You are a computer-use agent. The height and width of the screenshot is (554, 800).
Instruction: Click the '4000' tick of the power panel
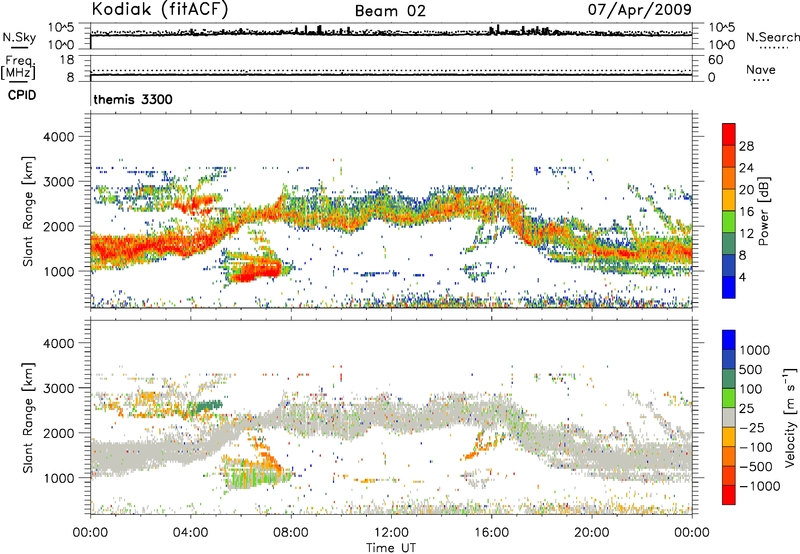tap(58, 137)
